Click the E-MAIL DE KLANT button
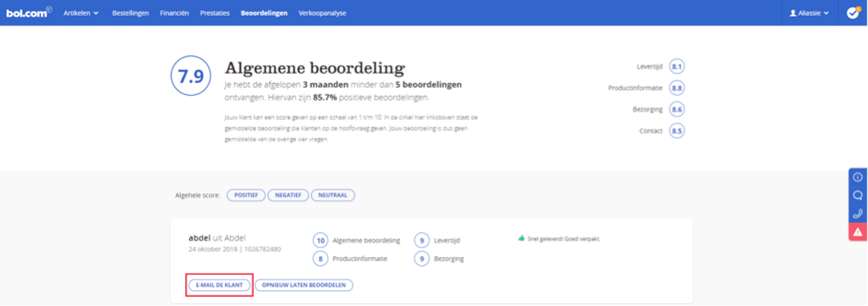 219,285
